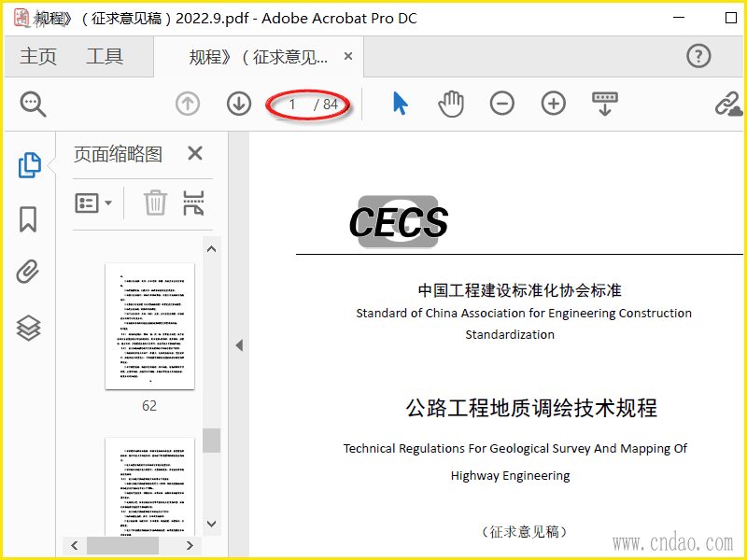Viewport: 747px width, 560px height.
Task: Delete selected pages with trash icon
Action: pyautogui.click(x=155, y=203)
